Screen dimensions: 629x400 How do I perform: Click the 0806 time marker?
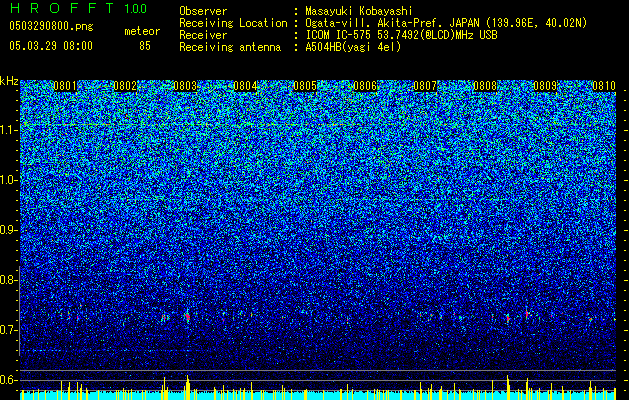(365, 86)
